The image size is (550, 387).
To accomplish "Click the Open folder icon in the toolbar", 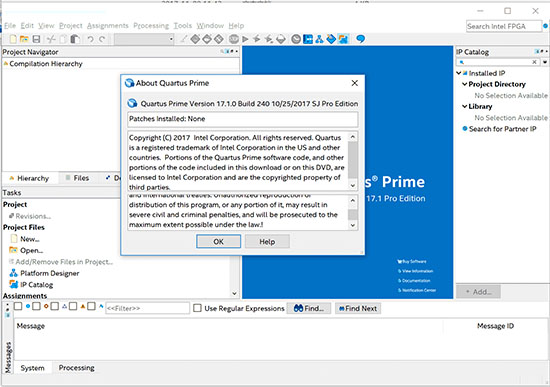I will pyautogui.click(x=24, y=39).
